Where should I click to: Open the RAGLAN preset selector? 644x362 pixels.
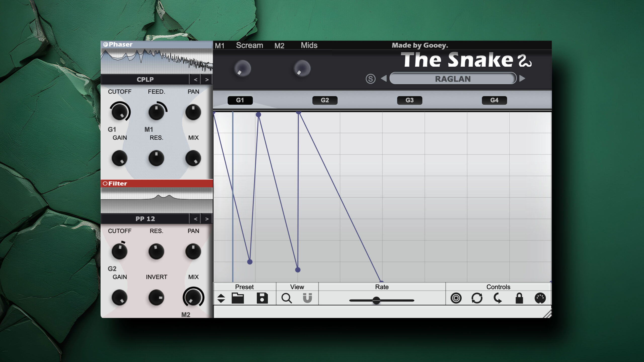(x=453, y=79)
